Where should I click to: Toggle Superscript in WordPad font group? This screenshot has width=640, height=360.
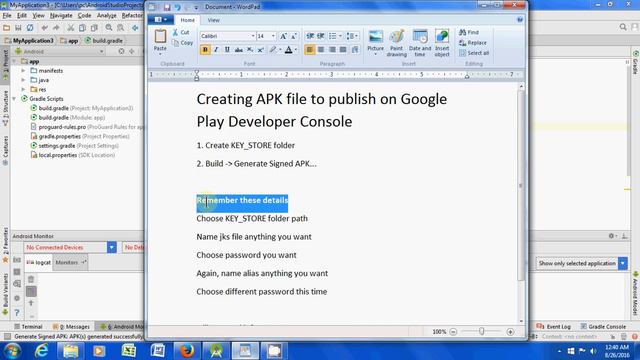tap(260, 50)
